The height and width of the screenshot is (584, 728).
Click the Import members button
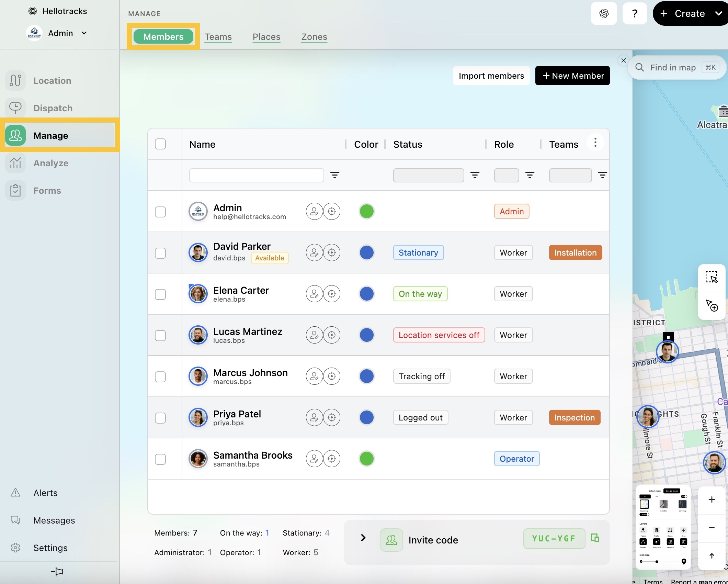[491, 76]
